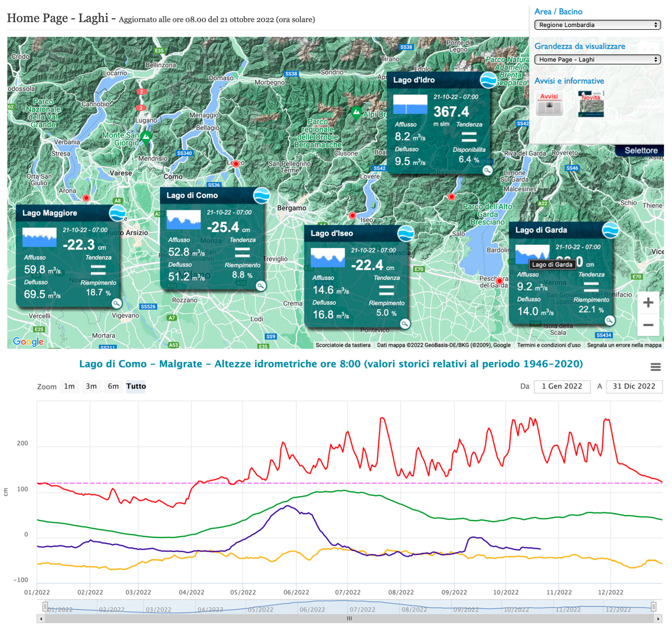The image size is (672, 631).
Task: Click the magnifier icon on Lago d'Idro card
Action: point(487,170)
